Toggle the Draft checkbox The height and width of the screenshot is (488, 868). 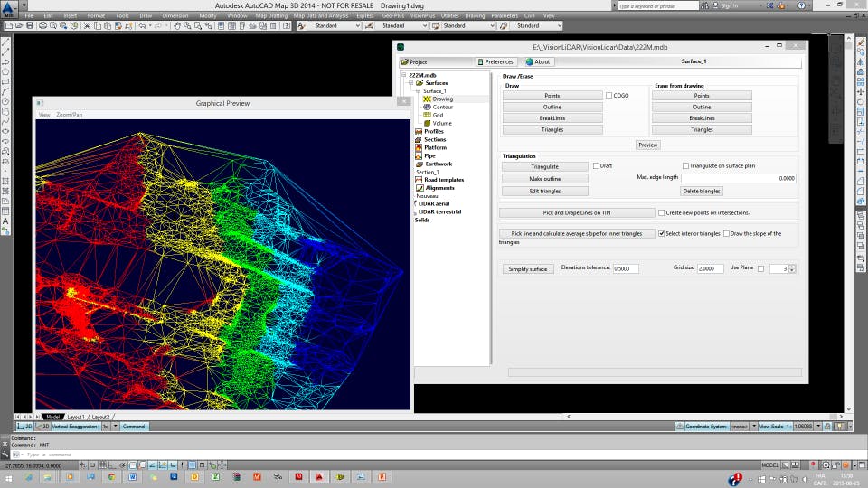596,165
